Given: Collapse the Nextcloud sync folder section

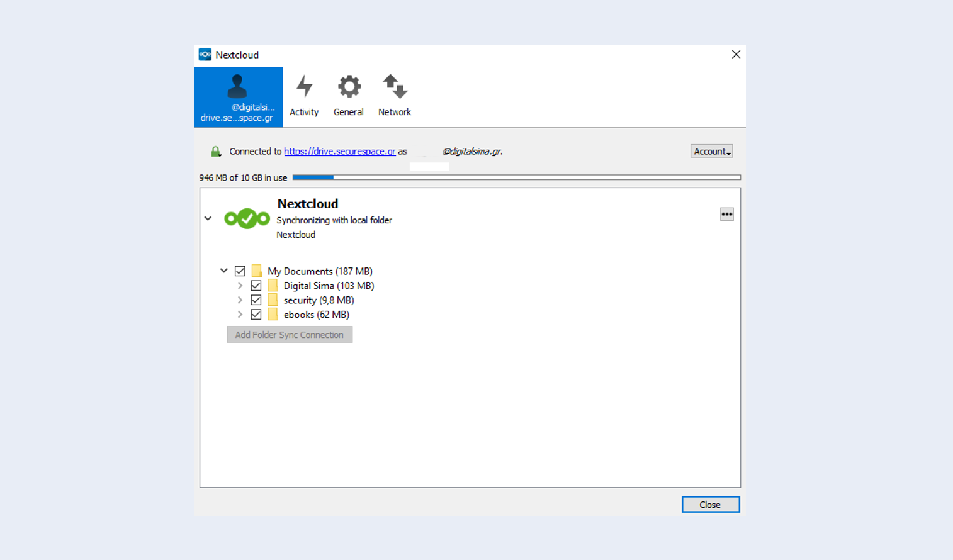Looking at the screenshot, I should [208, 219].
